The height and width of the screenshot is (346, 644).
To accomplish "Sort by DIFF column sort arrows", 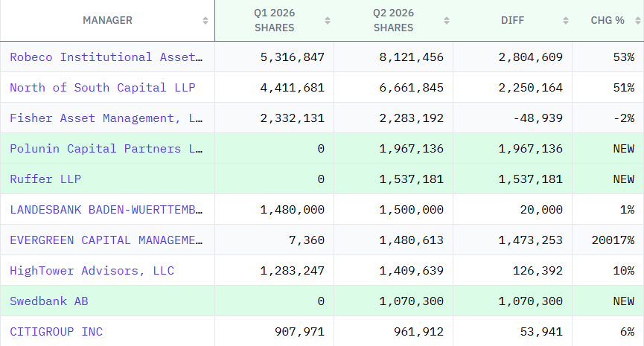I will coord(566,21).
